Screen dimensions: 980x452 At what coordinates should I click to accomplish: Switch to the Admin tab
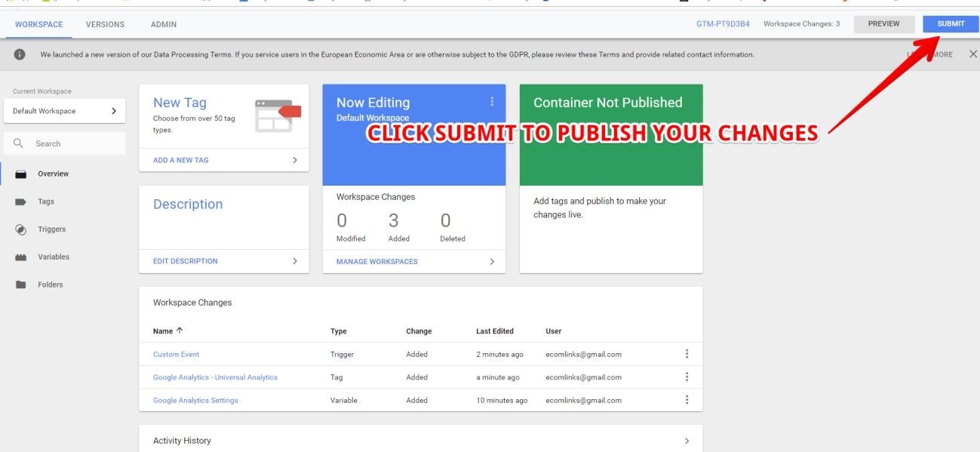(x=164, y=24)
